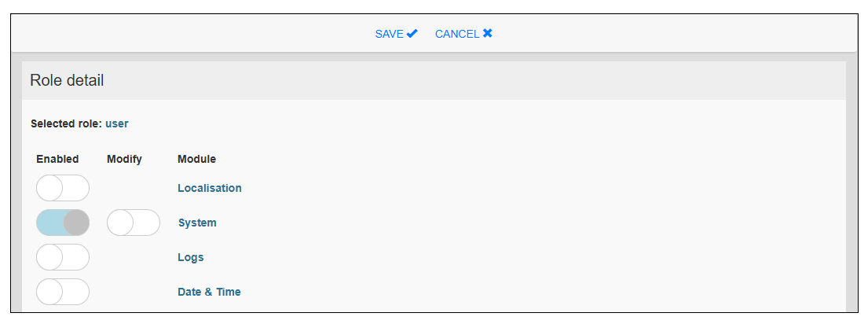Turn off the System Enabled toggle
Screen dimensions: 868x324
[63, 223]
